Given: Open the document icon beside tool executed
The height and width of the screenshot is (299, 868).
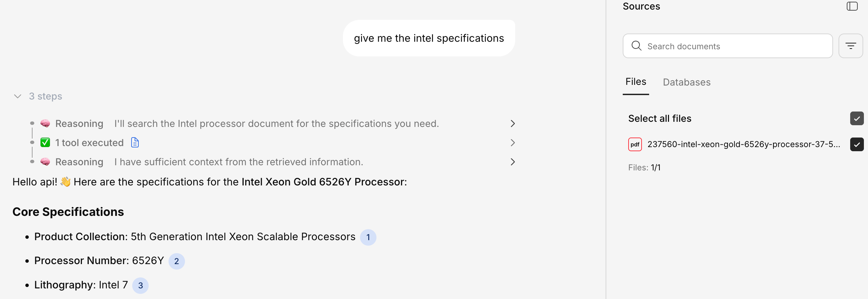Looking at the screenshot, I should [x=135, y=142].
